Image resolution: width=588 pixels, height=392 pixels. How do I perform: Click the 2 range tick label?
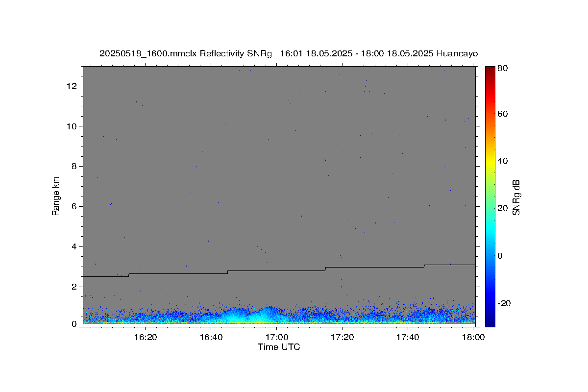coord(75,287)
